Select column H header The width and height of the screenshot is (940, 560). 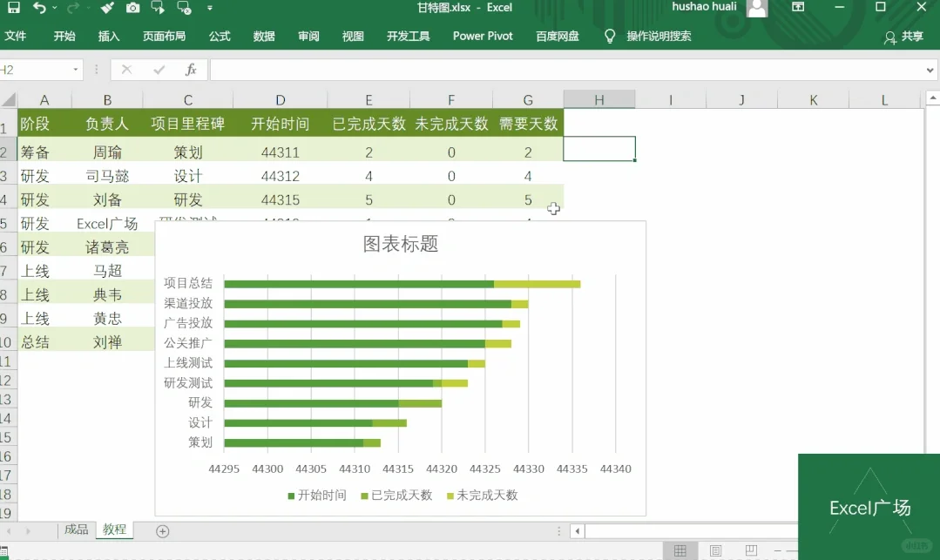(598, 99)
